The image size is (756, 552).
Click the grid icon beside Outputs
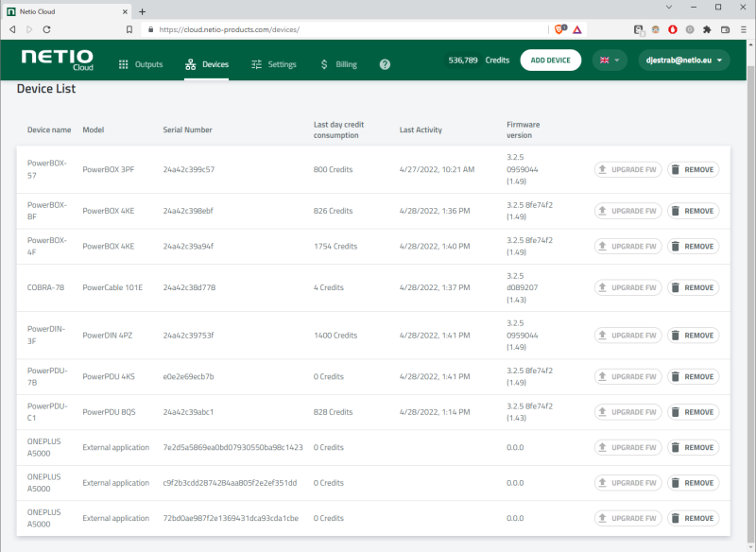click(x=125, y=64)
